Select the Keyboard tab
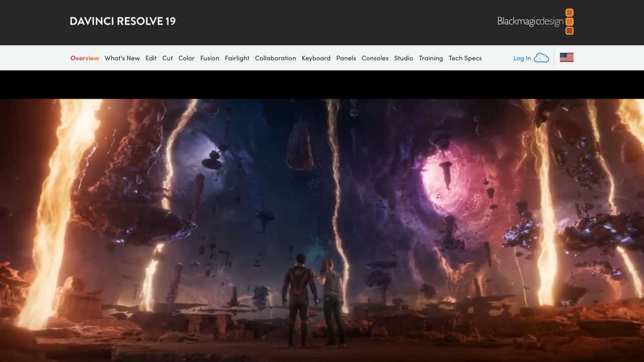The width and height of the screenshot is (644, 362). coord(316,58)
